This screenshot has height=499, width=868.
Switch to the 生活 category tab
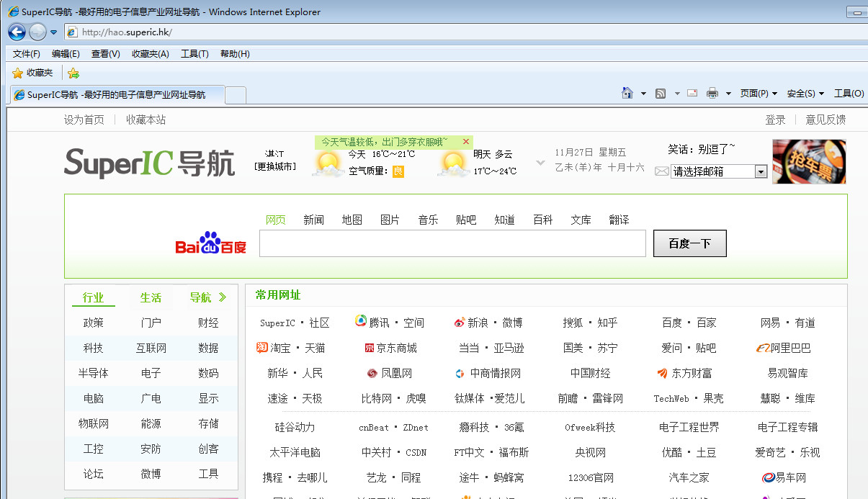[x=151, y=297]
